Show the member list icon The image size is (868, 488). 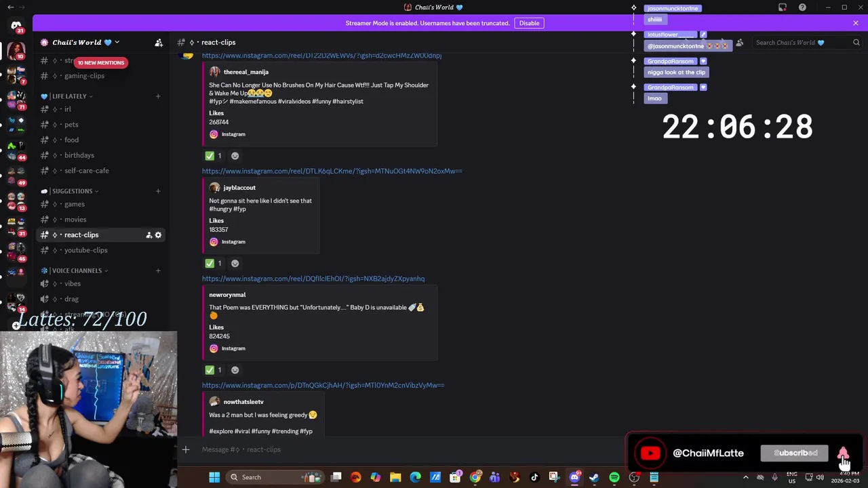click(x=739, y=42)
